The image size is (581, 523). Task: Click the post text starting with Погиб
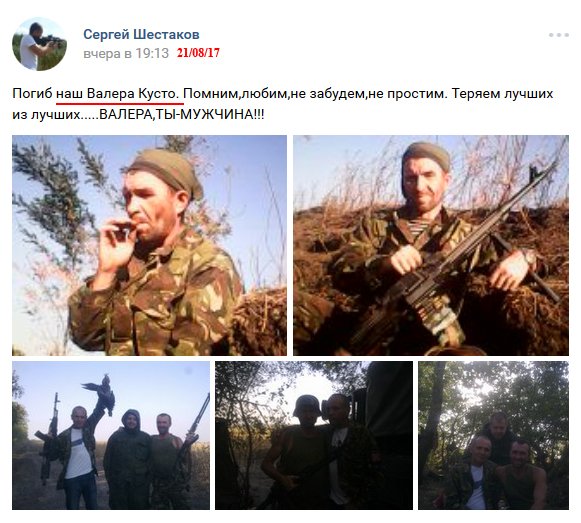click(283, 104)
